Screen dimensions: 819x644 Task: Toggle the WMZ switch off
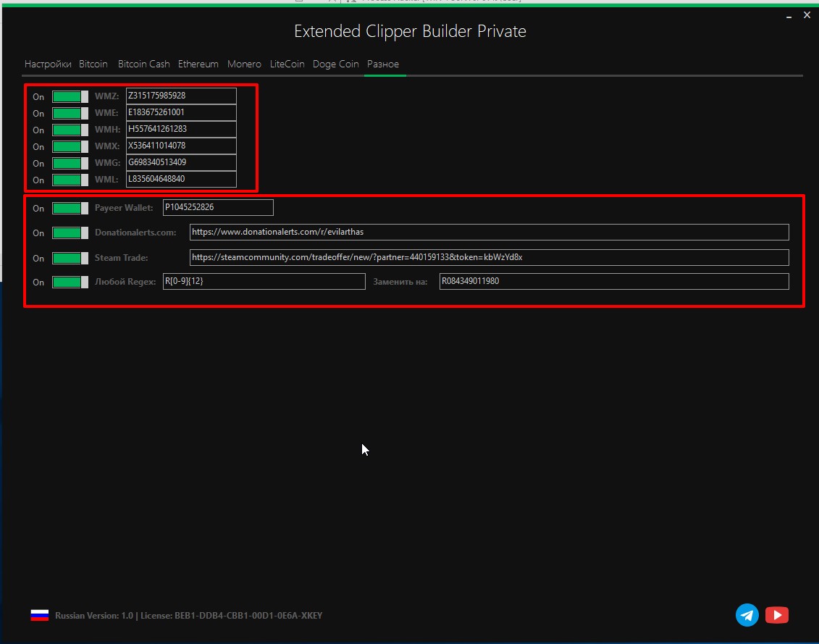pyautogui.click(x=70, y=96)
